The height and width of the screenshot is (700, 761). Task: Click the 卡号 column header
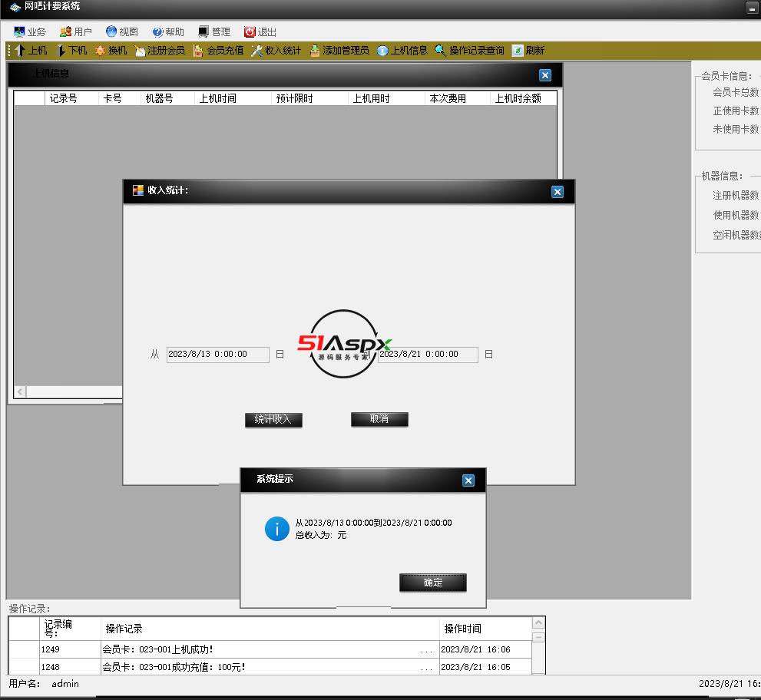tap(120, 98)
